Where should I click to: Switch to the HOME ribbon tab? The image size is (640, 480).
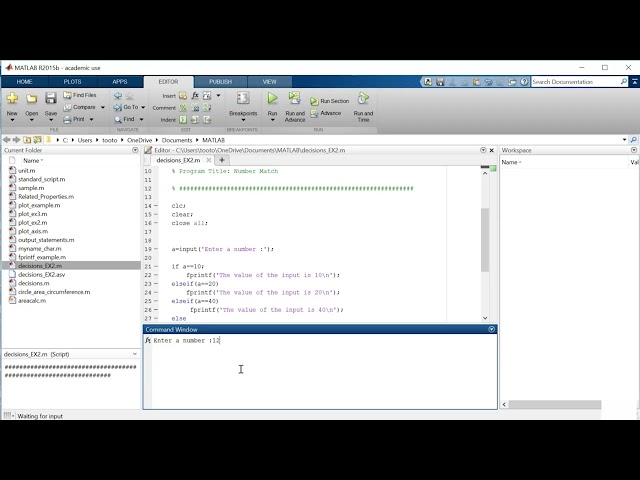tap(24, 82)
